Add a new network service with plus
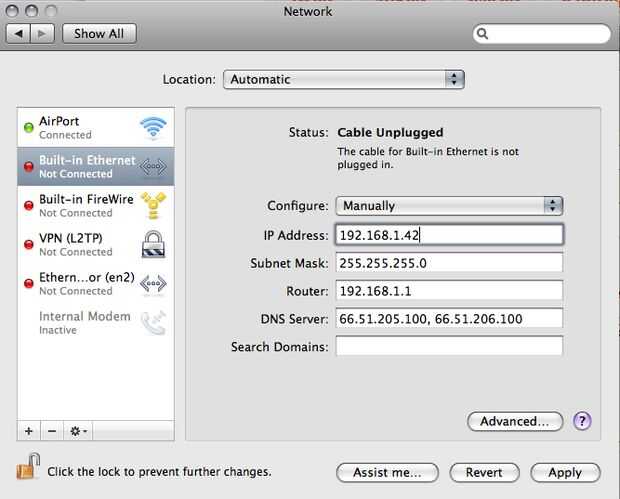Image resolution: width=620 pixels, height=499 pixels. pos(28,430)
